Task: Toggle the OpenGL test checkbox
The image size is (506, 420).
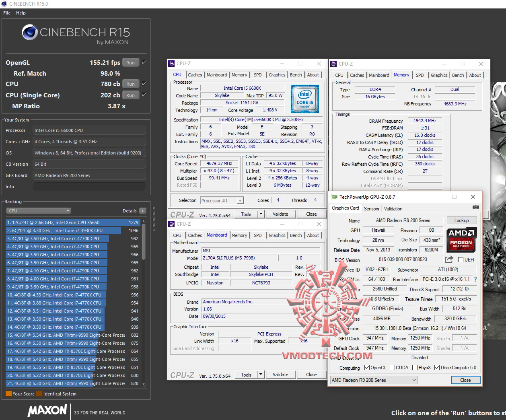Action: coord(144,62)
